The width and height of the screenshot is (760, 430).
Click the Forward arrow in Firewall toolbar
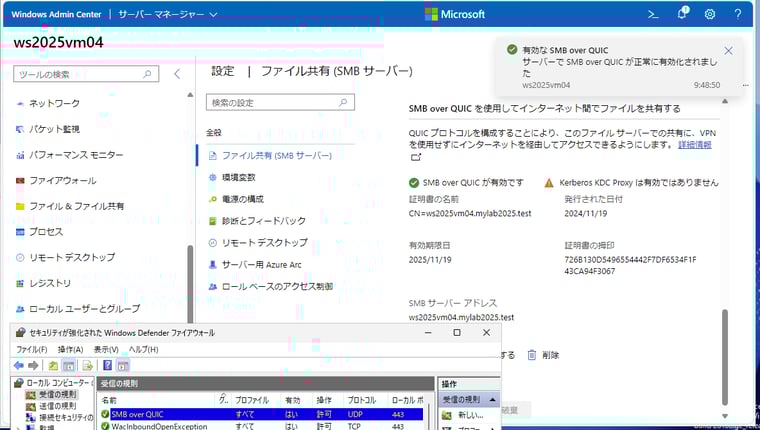pos(33,366)
